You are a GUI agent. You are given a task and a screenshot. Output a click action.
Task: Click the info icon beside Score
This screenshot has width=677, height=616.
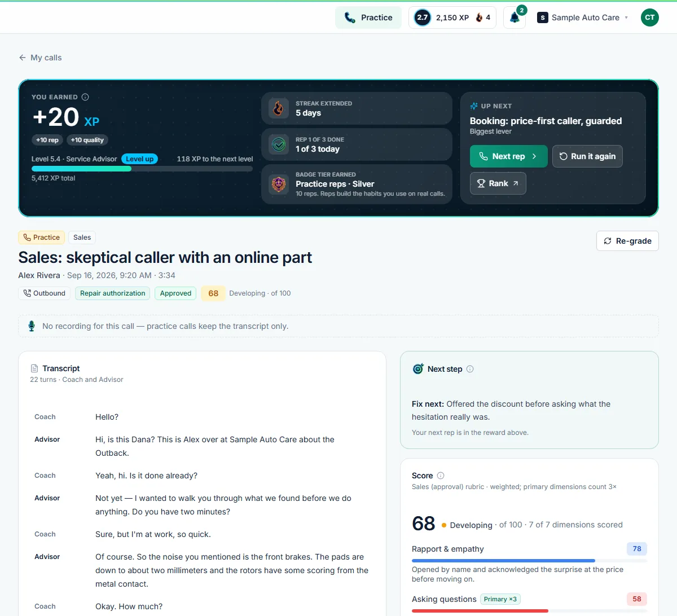tap(441, 476)
